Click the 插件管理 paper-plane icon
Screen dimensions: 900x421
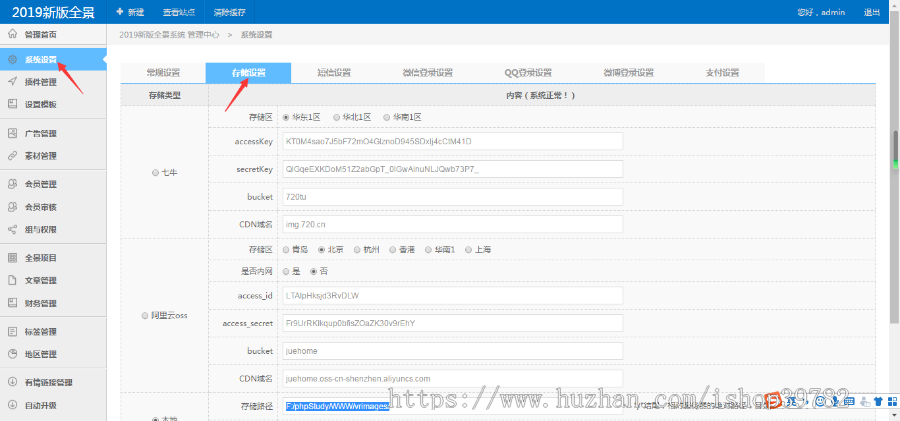click(x=12, y=82)
